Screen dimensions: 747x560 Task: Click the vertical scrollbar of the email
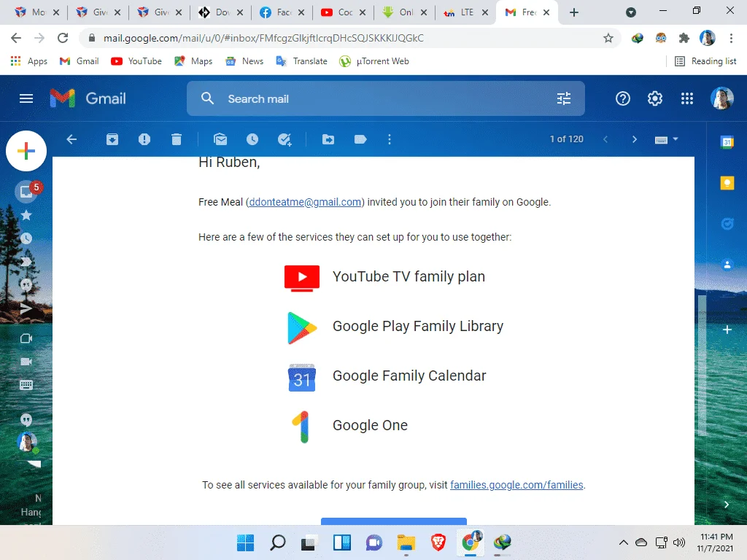click(x=702, y=365)
